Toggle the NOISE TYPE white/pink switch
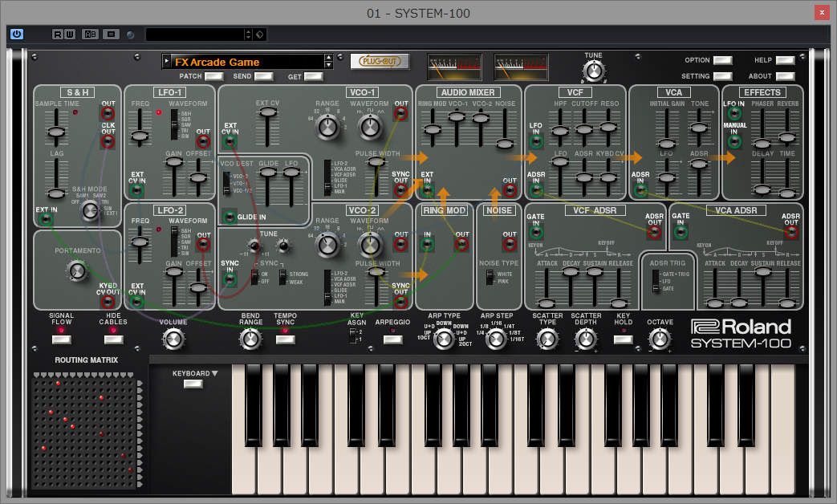The width and height of the screenshot is (837, 504). 490,277
